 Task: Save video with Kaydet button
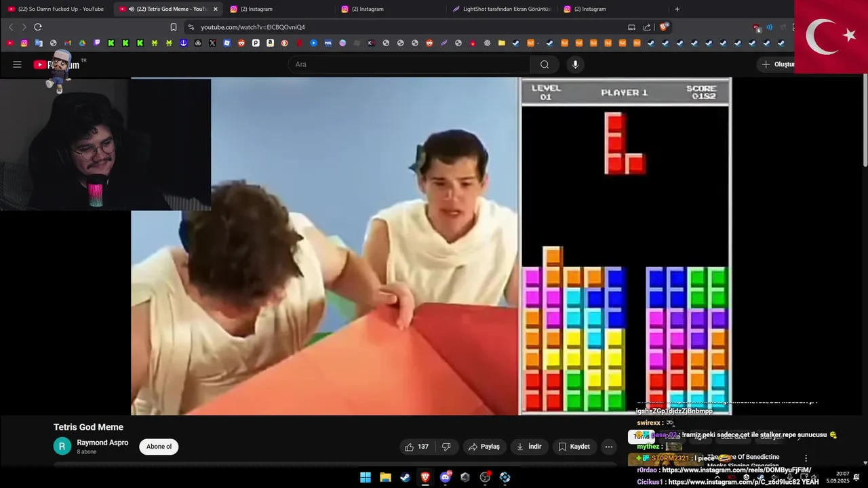[x=574, y=447]
